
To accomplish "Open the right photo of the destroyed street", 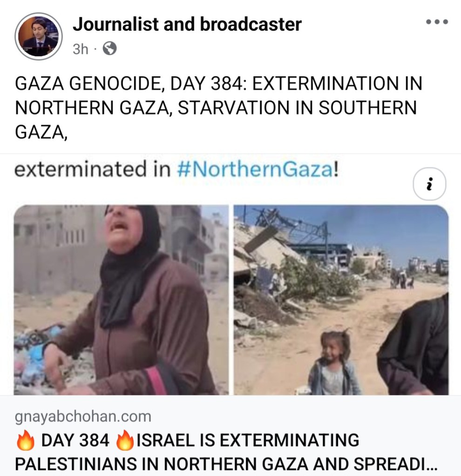I will tap(341, 300).
